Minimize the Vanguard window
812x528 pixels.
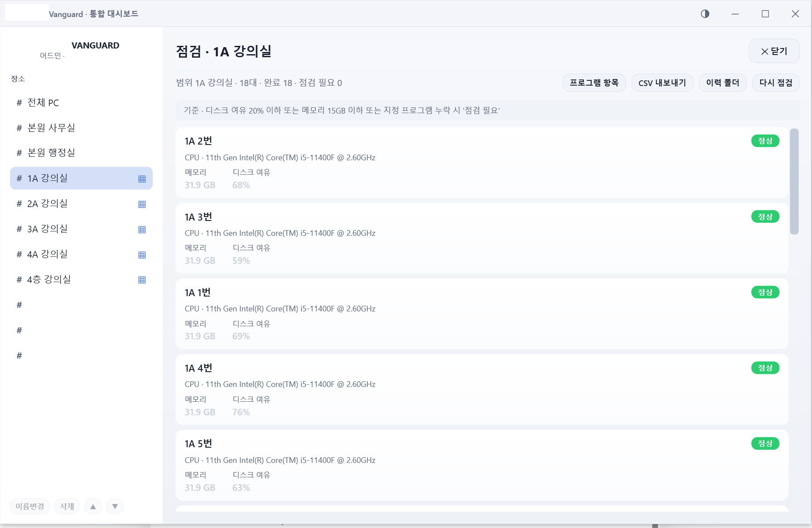(735, 14)
